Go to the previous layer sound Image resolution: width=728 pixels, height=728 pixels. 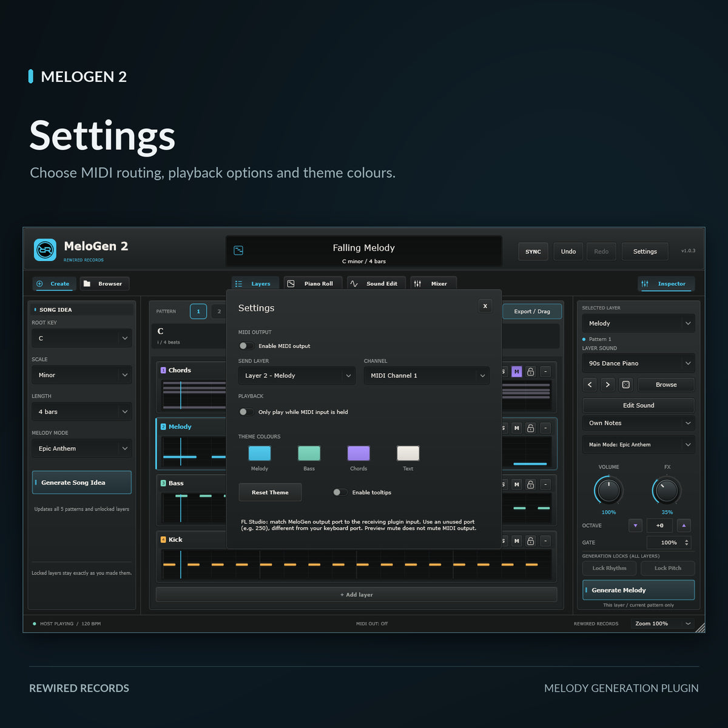(x=590, y=385)
